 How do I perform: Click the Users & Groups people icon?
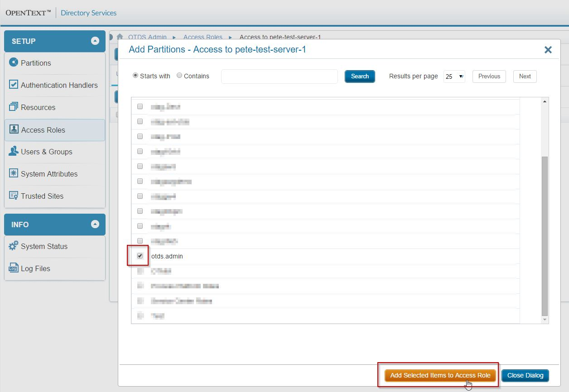[14, 151]
